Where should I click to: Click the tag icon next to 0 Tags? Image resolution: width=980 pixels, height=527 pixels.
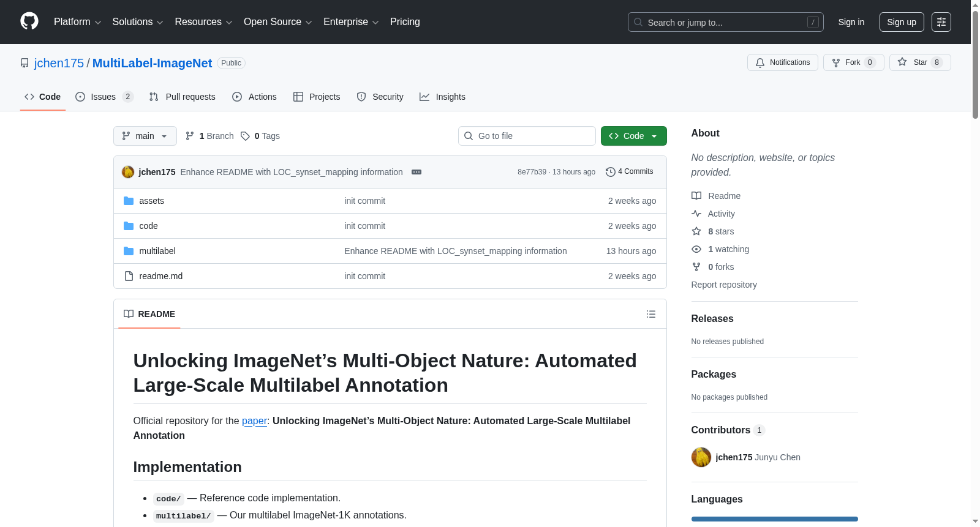[x=245, y=136]
